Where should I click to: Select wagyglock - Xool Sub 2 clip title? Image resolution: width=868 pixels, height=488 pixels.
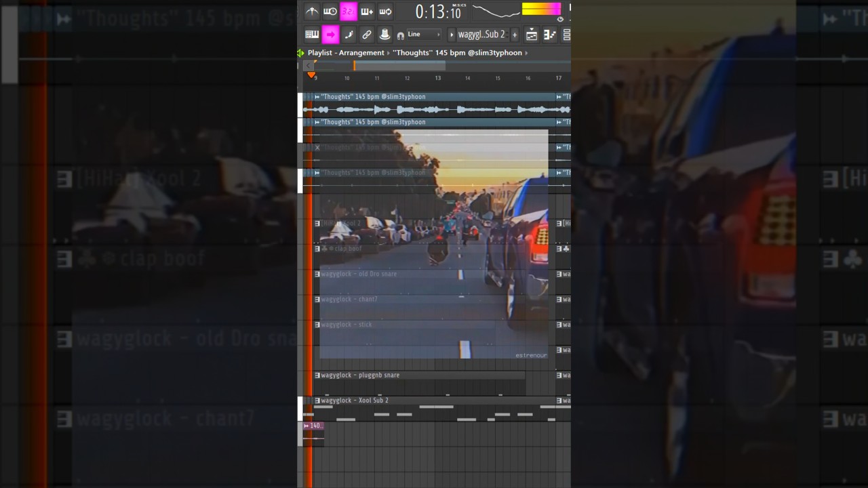tap(355, 401)
